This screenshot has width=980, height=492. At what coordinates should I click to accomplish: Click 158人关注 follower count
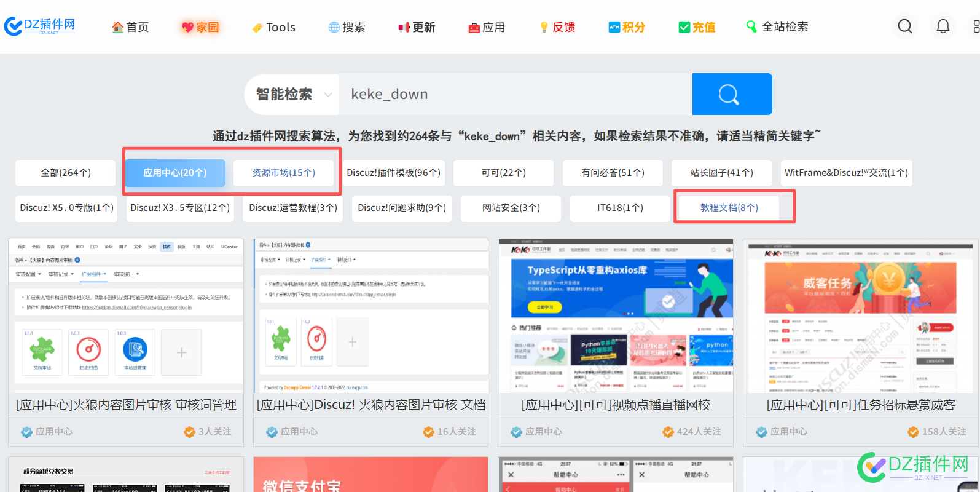pyautogui.click(x=937, y=432)
